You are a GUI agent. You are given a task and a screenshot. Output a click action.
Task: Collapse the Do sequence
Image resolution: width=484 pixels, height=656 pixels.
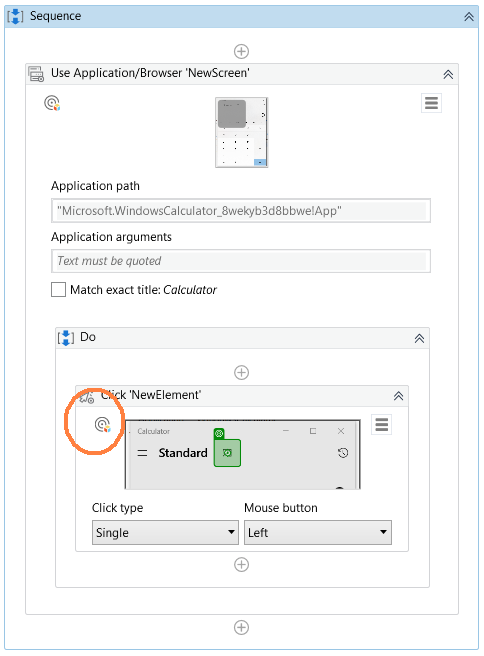(x=419, y=338)
